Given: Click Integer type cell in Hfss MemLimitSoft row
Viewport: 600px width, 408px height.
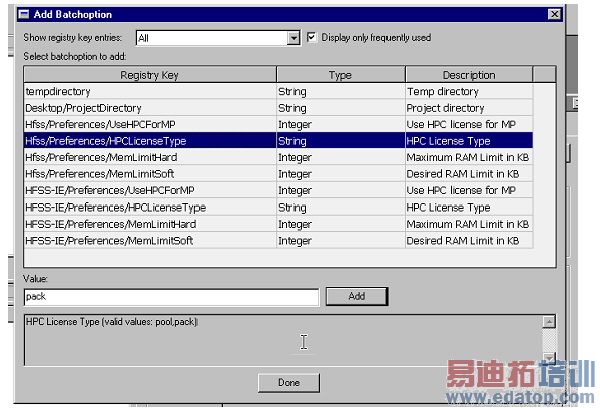Looking at the screenshot, I should pos(341,174).
